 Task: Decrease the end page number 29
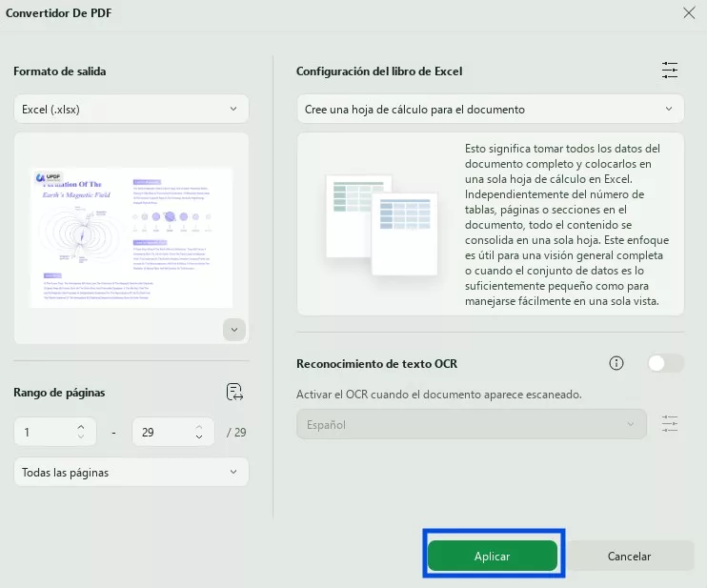coord(199,436)
